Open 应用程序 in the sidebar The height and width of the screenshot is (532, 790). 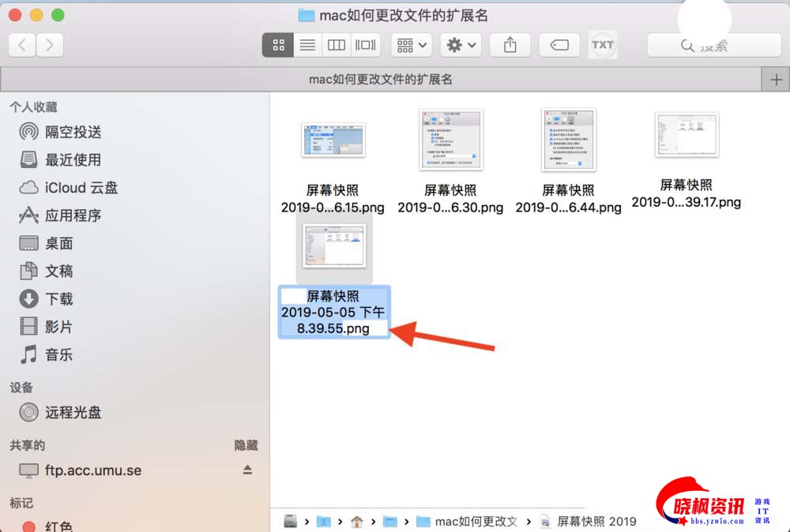(x=73, y=215)
